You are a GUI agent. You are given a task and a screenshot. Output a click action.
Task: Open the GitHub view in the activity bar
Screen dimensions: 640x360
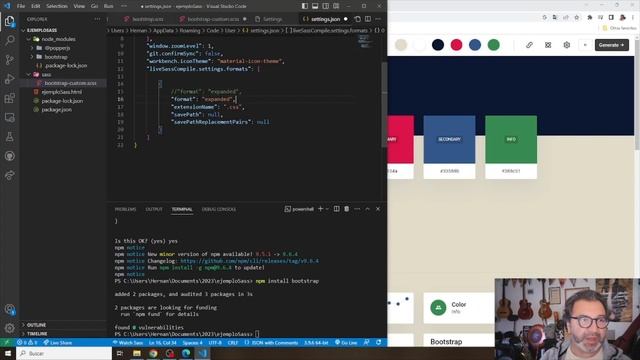[9, 156]
